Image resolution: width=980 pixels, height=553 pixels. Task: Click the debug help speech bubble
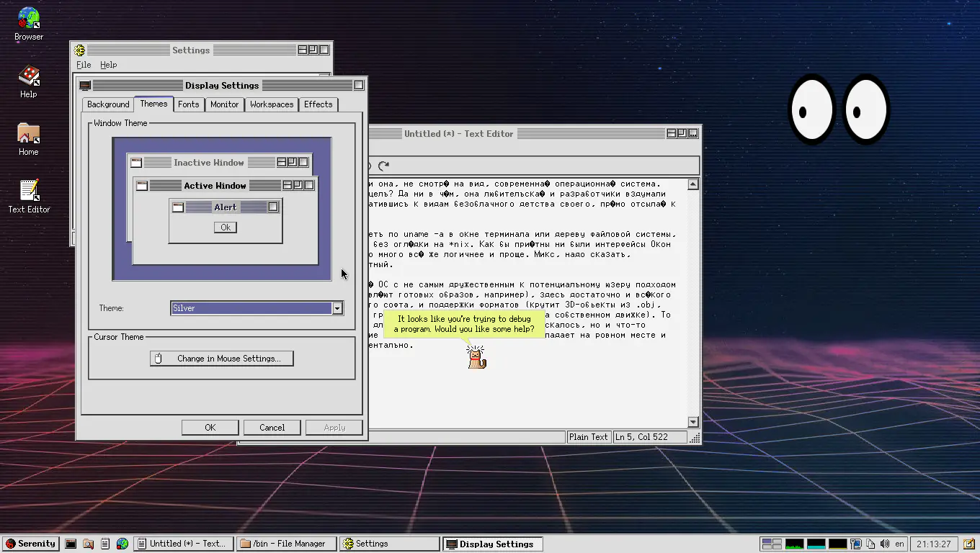pyautogui.click(x=464, y=324)
